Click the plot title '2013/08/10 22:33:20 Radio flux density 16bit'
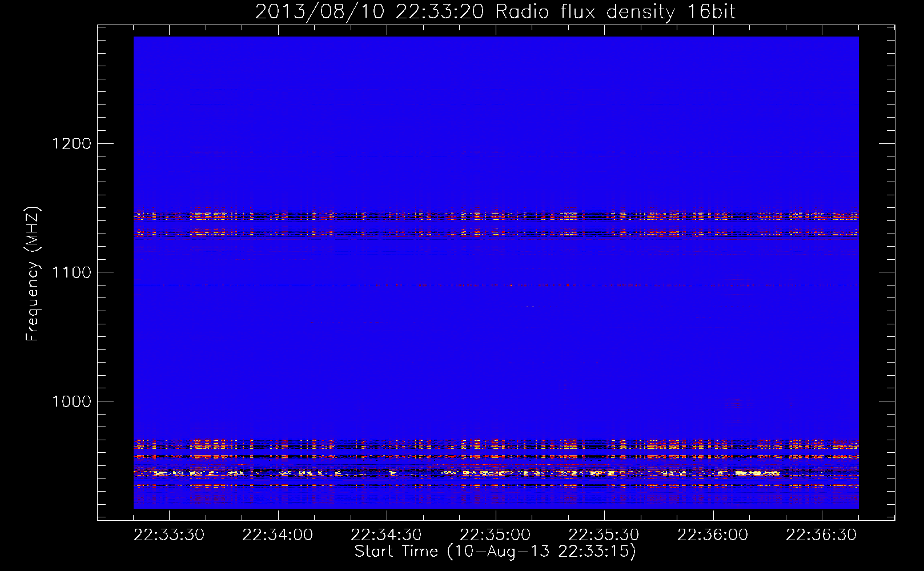924x571 pixels. click(495, 12)
